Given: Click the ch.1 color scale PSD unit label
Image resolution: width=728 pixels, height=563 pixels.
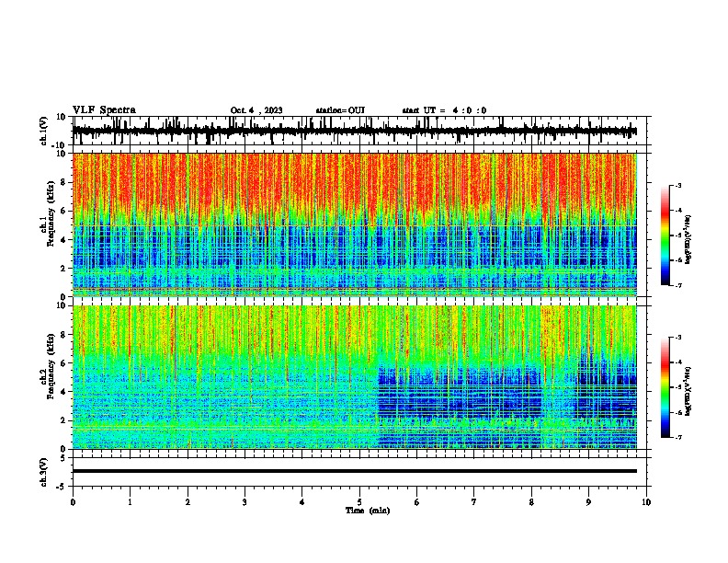Looking at the screenshot, I should pyautogui.click(x=688, y=240).
